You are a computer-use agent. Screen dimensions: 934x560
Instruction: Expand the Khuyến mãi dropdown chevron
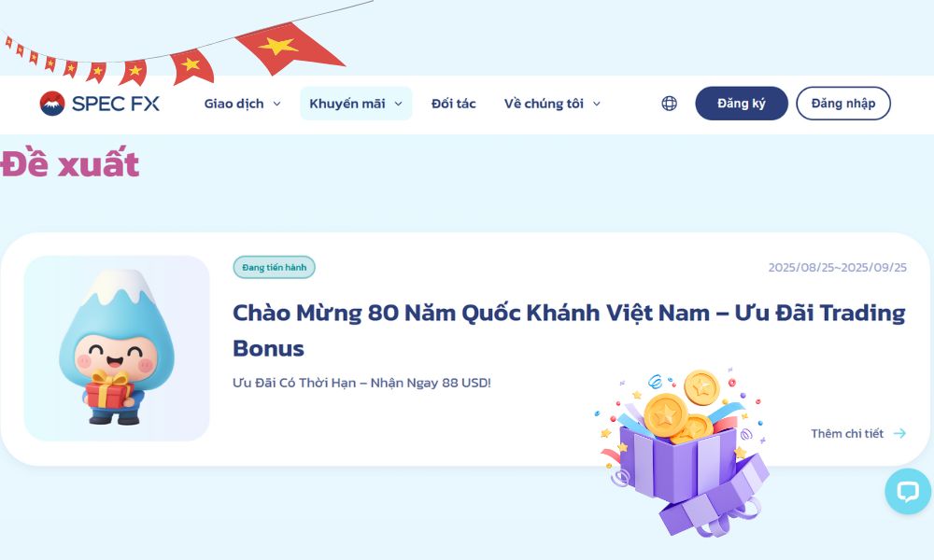398,104
